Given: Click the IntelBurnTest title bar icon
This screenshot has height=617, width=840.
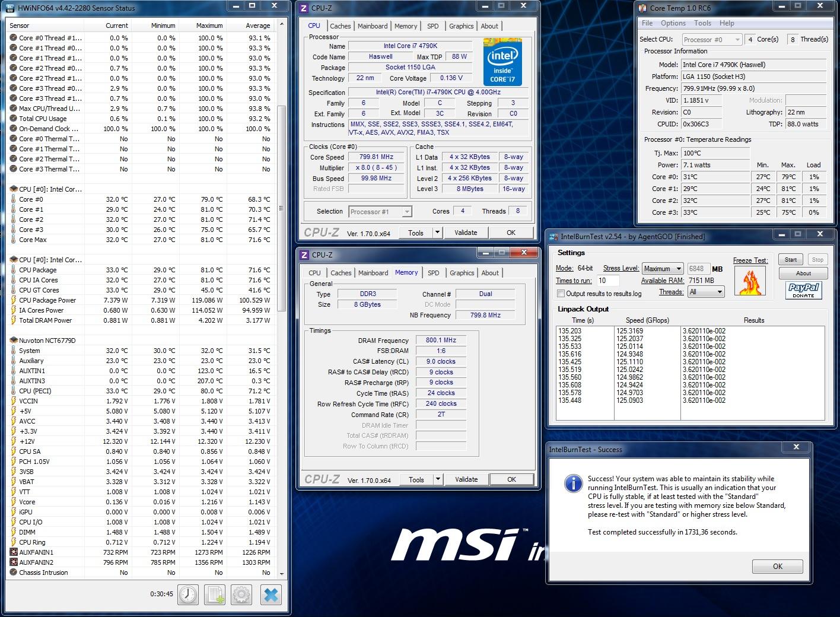Looking at the screenshot, I should tap(553, 236).
